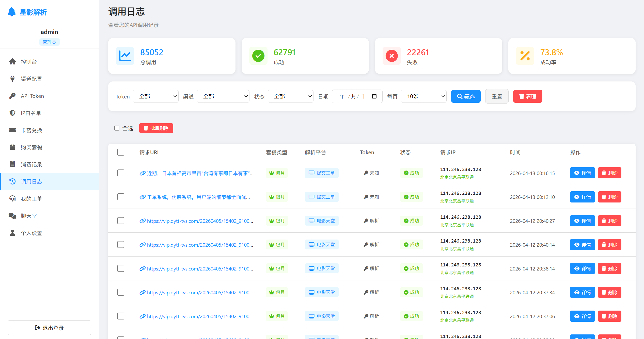Screen dimensions: 644x339
Task: Click the home icon next to 控制台
Action: click(x=12, y=62)
